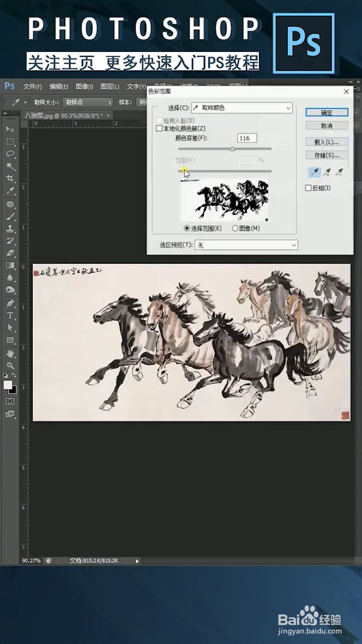Viewport: 362px width, 644px height.
Task: Click the 取消 button
Action: pyautogui.click(x=327, y=125)
